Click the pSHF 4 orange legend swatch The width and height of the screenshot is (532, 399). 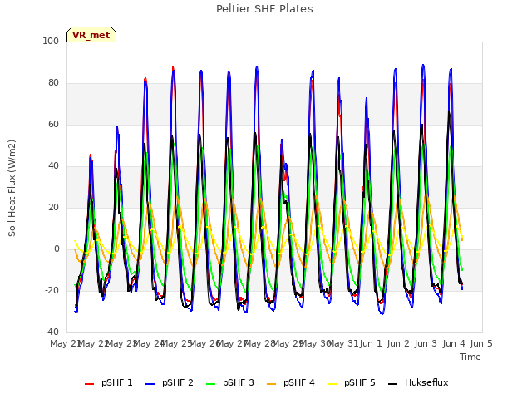pyautogui.click(x=272, y=384)
